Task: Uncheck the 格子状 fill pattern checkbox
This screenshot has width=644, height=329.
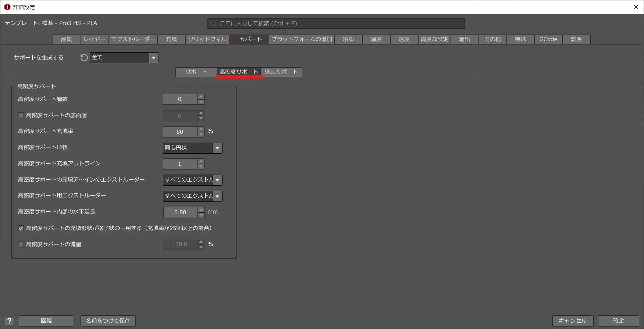Action: pyautogui.click(x=21, y=228)
